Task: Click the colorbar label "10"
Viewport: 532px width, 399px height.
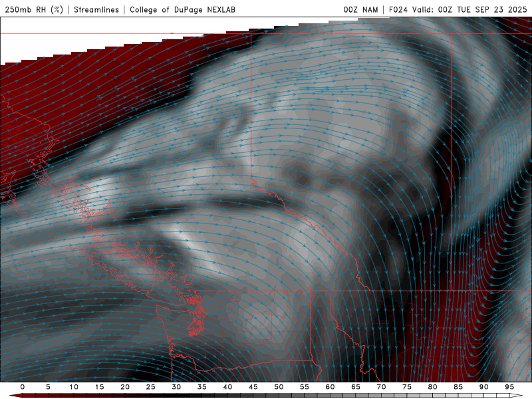Action: coord(74,387)
